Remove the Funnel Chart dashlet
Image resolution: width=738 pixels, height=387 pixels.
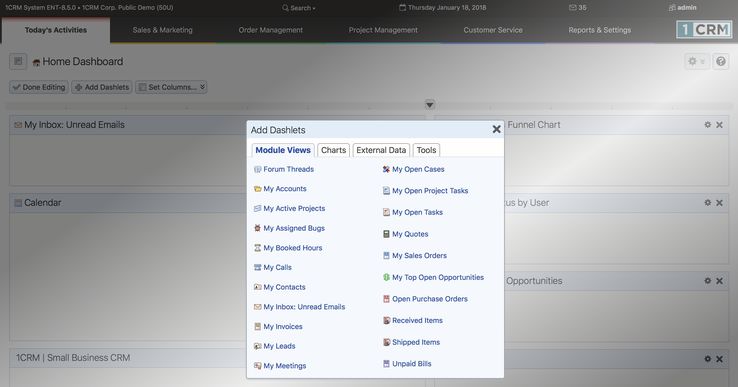(x=719, y=125)
